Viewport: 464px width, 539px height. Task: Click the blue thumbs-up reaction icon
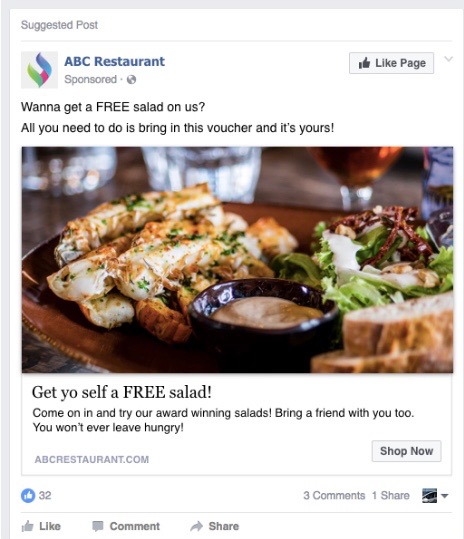tap(28, 495)
